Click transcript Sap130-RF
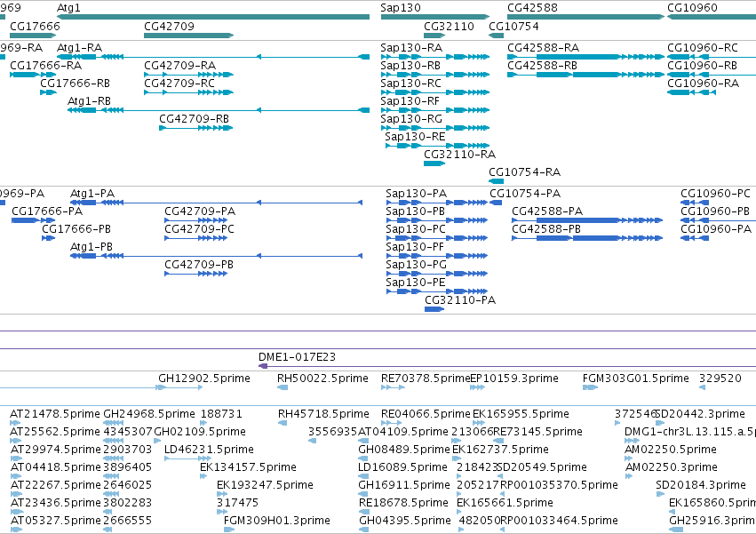 coord(435,110)
